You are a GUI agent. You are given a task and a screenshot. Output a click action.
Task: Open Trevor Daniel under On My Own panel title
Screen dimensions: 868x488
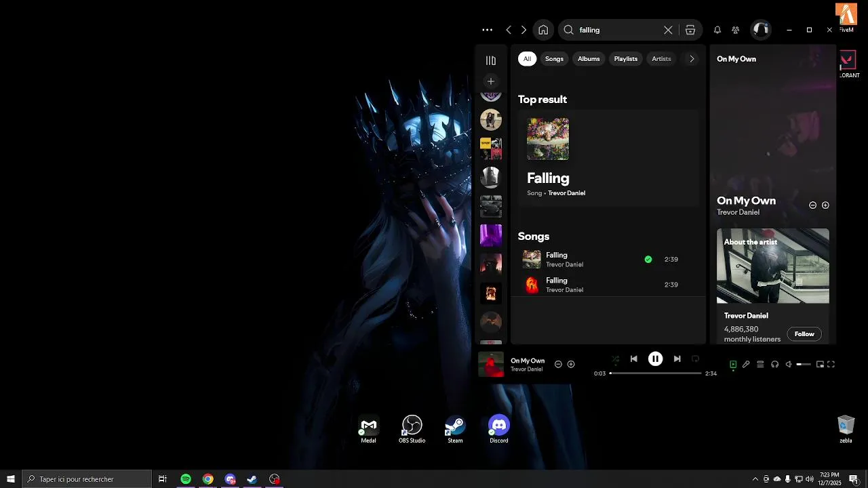[738, 212]
